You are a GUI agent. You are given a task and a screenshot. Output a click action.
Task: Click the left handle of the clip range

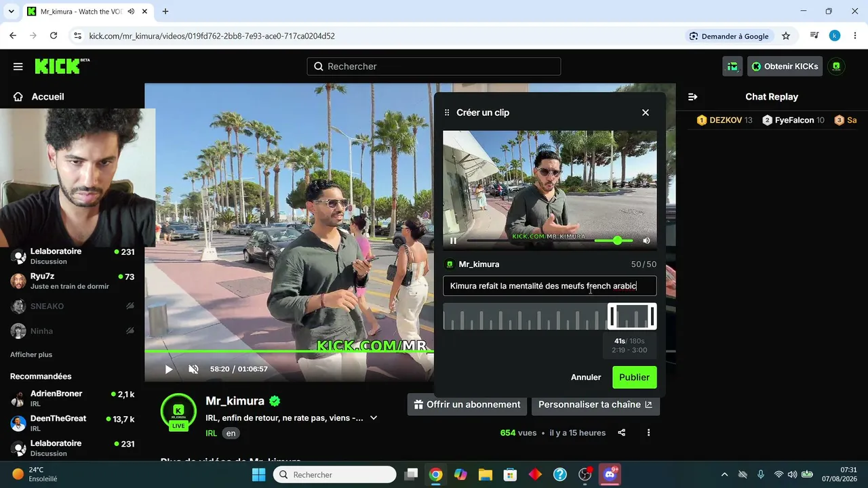pos(611,317)
